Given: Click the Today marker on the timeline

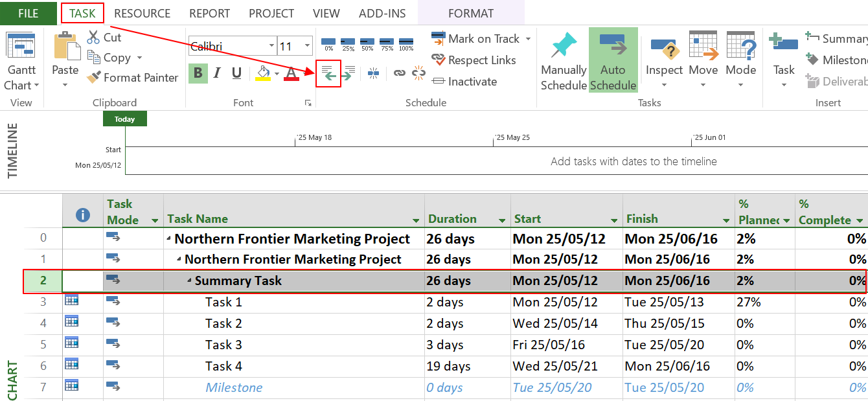Looking at the screenshot, I should click(125, 119).
